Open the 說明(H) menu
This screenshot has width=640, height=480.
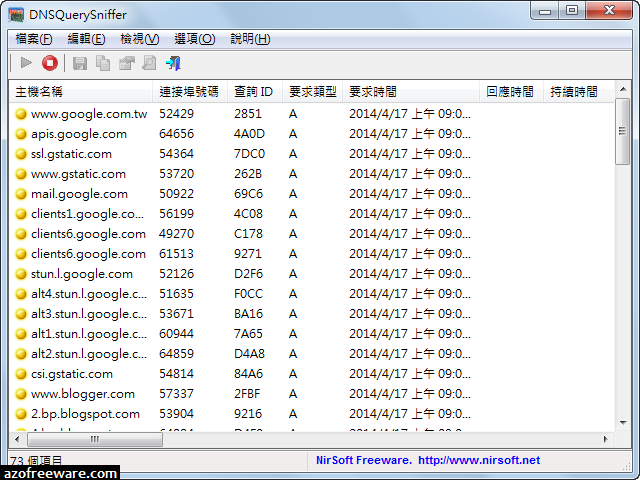click(250, 39)
